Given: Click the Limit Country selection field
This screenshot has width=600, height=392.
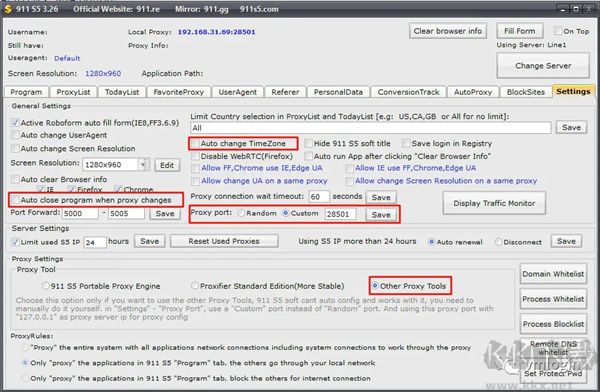Looking at the screenshot, I should click(x=370, y=127).
